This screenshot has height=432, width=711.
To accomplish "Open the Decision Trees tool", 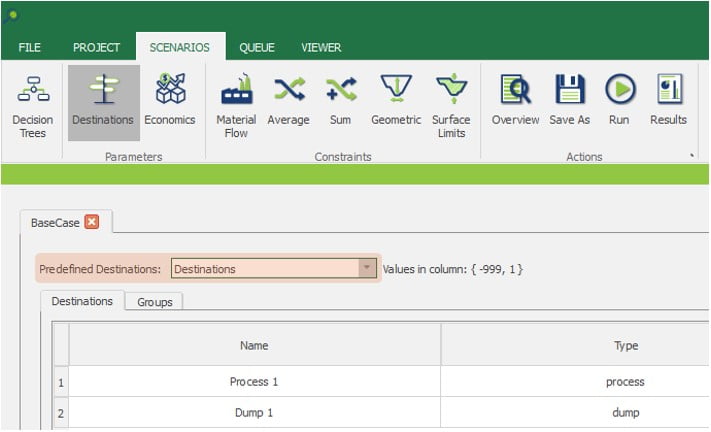I will pyautogui.click(x=33, y=104).
